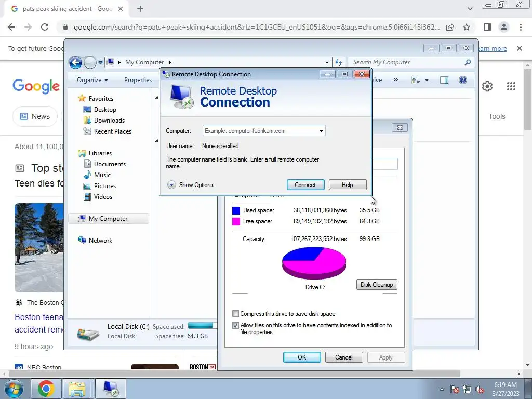The image size is (532, 399).
Task: Open a new Chrome tab
Action: (x=140, y=9)
